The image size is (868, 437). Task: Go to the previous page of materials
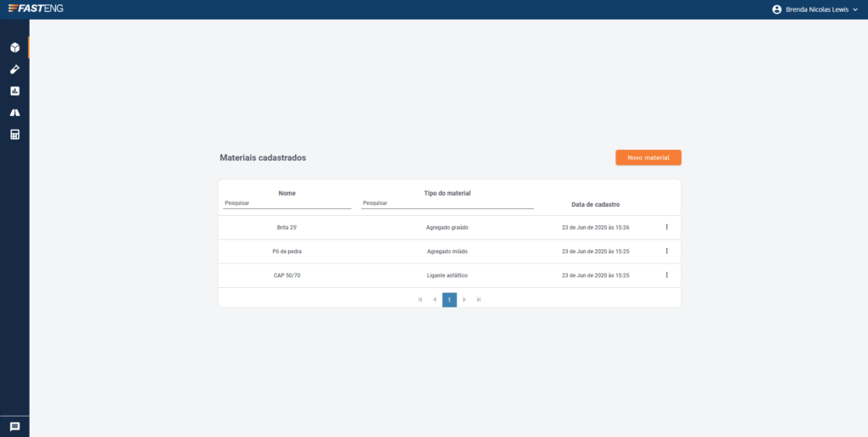[435, 299]
